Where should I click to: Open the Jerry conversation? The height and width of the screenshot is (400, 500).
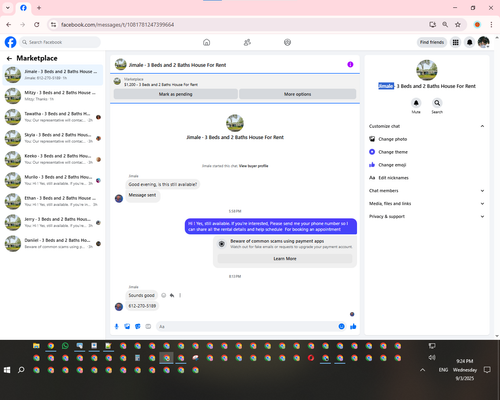pos(53,222)
